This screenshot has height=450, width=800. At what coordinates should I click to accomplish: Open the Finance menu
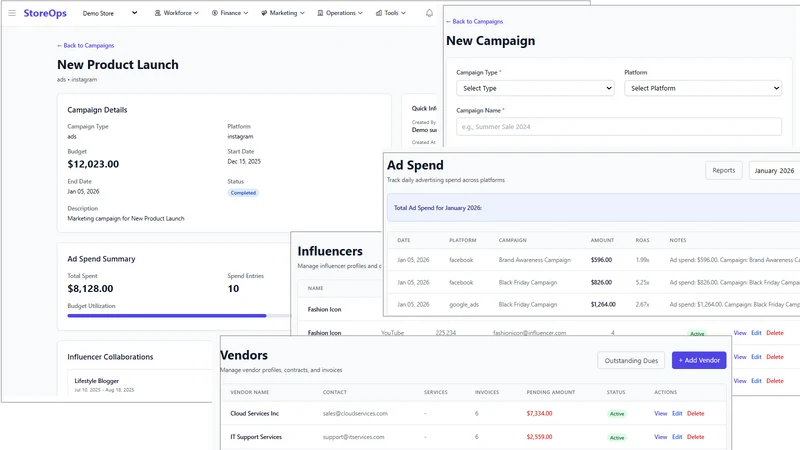click(230, 13)
